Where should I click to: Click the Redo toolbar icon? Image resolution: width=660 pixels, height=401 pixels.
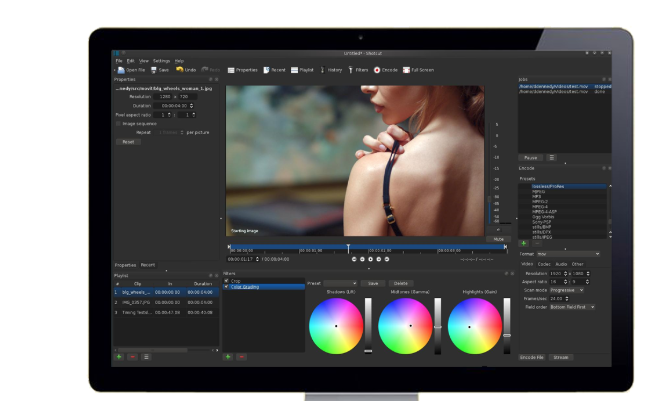pyautogui.click(x=205, y=70)
